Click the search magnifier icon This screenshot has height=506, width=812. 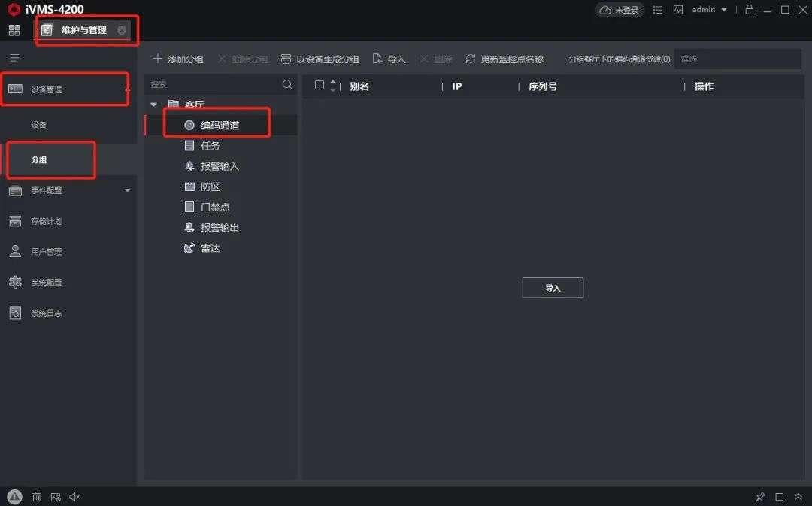[x=287, y=85]
